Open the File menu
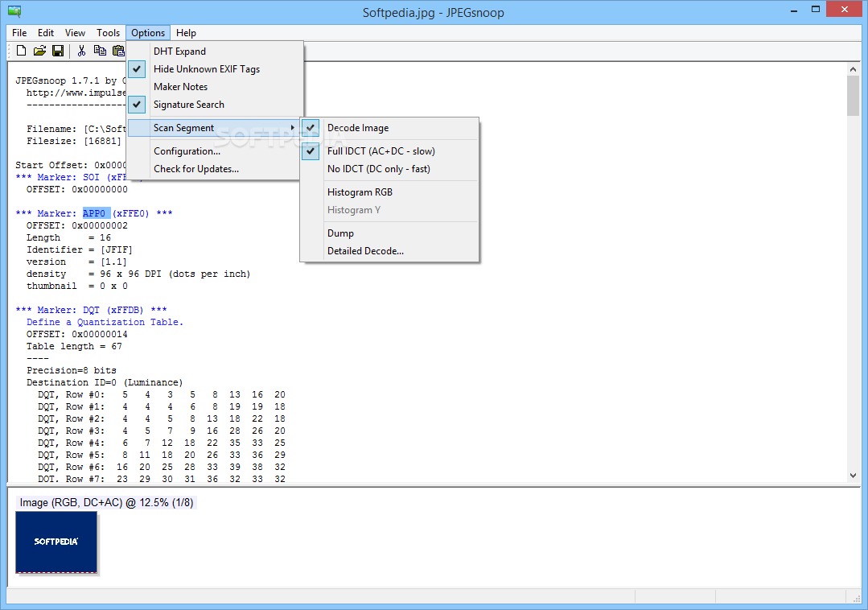Viewport: 868px width, 610px height. tap(19, 33)
